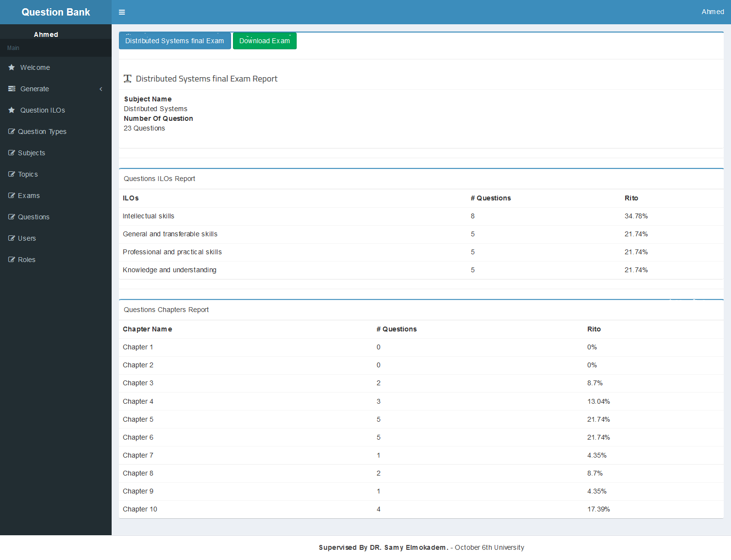Click 'Chapter 6' row name

[x=138, y=437]
